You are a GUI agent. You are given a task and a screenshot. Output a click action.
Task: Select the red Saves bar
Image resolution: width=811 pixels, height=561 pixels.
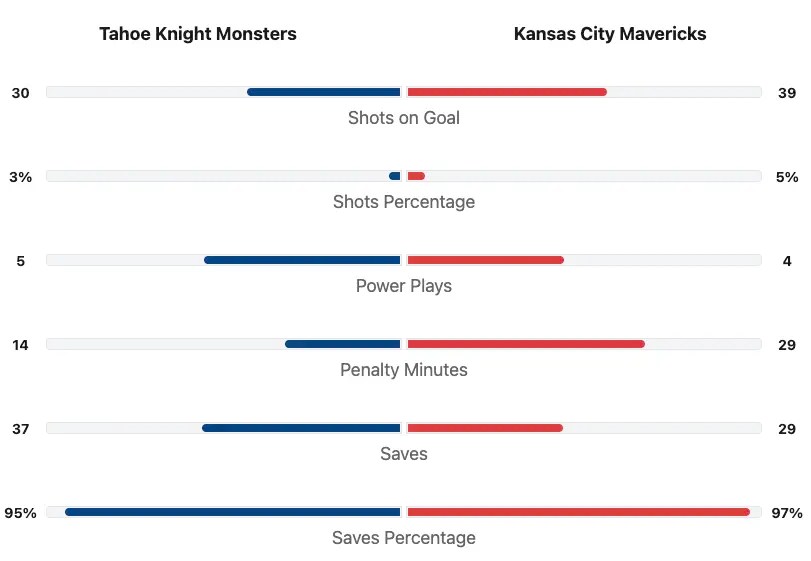(485, 428)
